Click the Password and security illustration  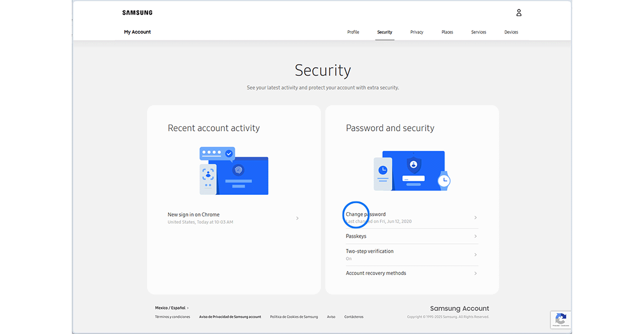[412, 171]
